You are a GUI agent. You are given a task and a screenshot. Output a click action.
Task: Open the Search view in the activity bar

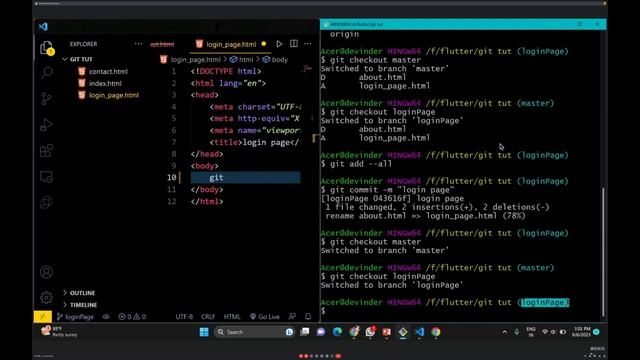click(47, 73)
